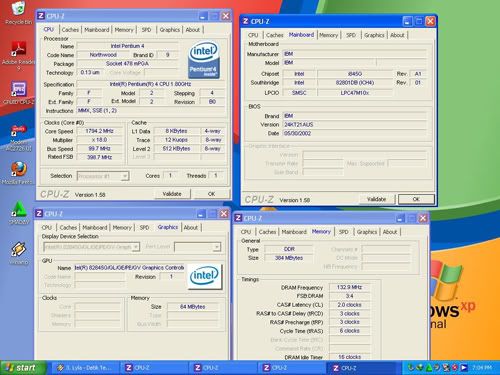Open the Perf Level dropdown in the Graphics window

[x=197, y=247]
